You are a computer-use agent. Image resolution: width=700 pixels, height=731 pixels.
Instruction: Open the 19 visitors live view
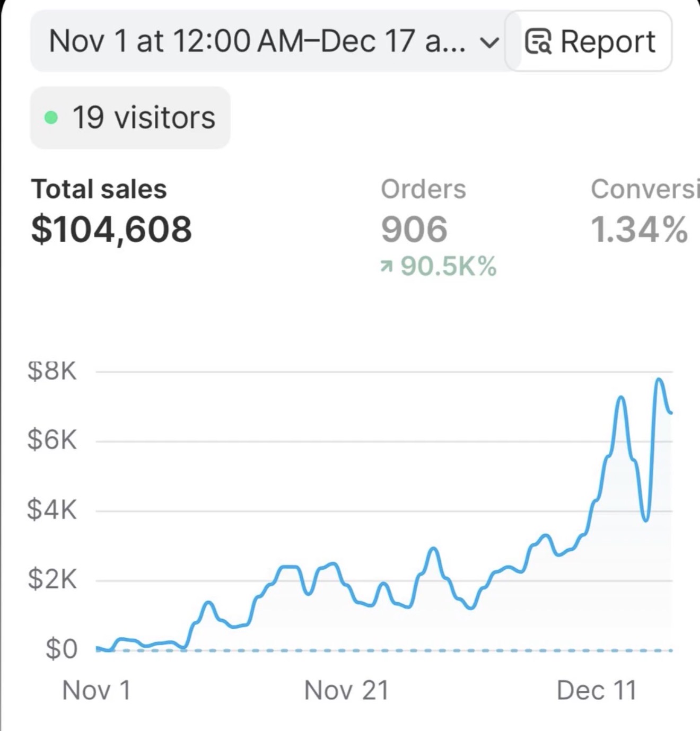coord(130,118)
